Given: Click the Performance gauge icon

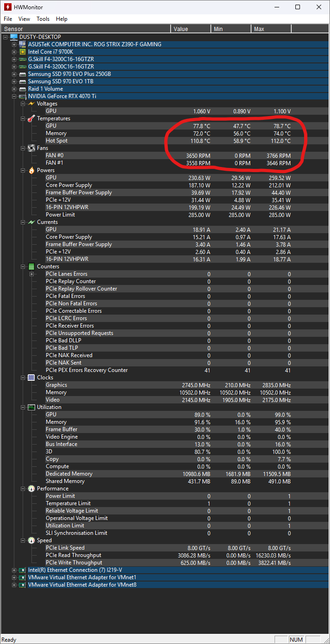Looking at the screenshot, I should (x=31, y=489).
